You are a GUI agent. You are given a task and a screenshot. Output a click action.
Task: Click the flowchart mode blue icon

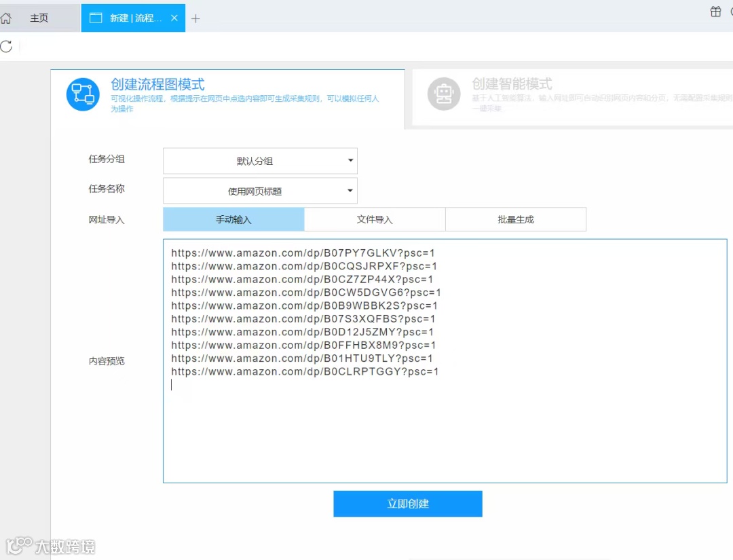click(83, 94)
